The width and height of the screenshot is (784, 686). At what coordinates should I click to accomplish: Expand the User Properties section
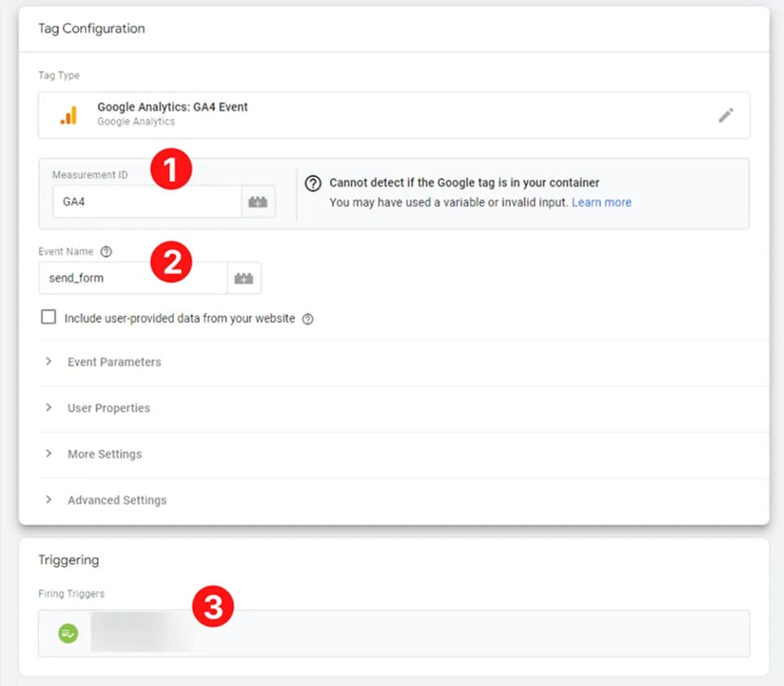coord(404,408)
